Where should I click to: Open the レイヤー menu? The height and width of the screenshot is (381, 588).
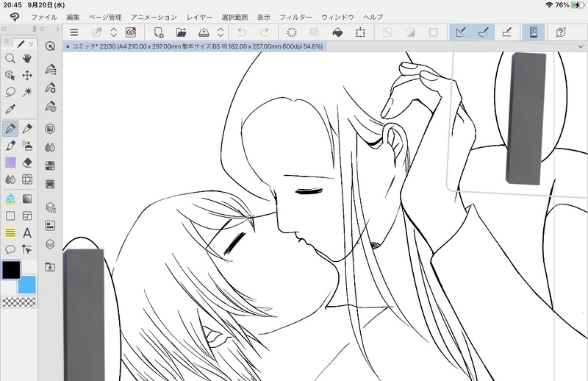click(199, 17)
